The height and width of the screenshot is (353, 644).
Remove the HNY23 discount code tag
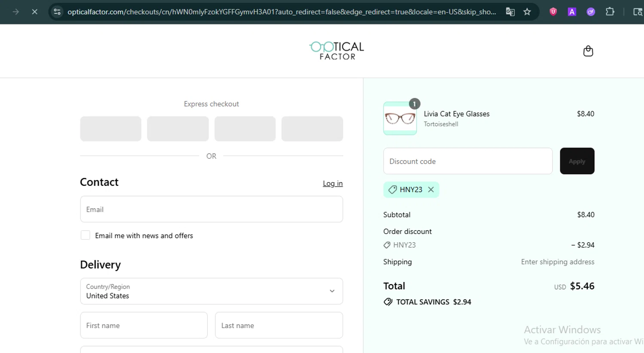click(431, 189)
